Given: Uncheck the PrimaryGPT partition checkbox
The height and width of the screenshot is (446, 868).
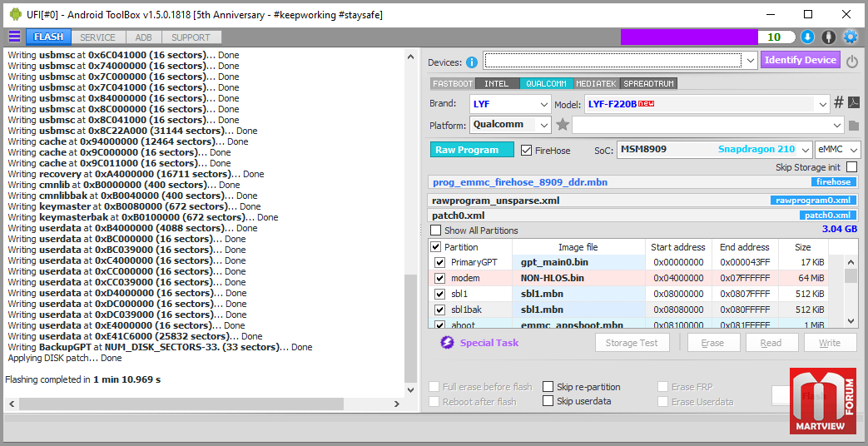Looking at the screenshot, I should click(x=440, y=262).
